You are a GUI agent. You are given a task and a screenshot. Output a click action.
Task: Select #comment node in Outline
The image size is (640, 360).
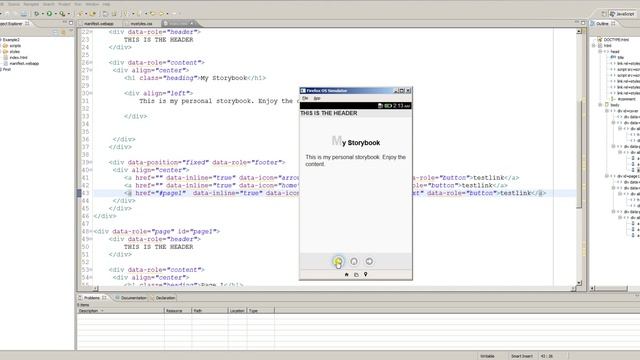[x=626, y=99]
